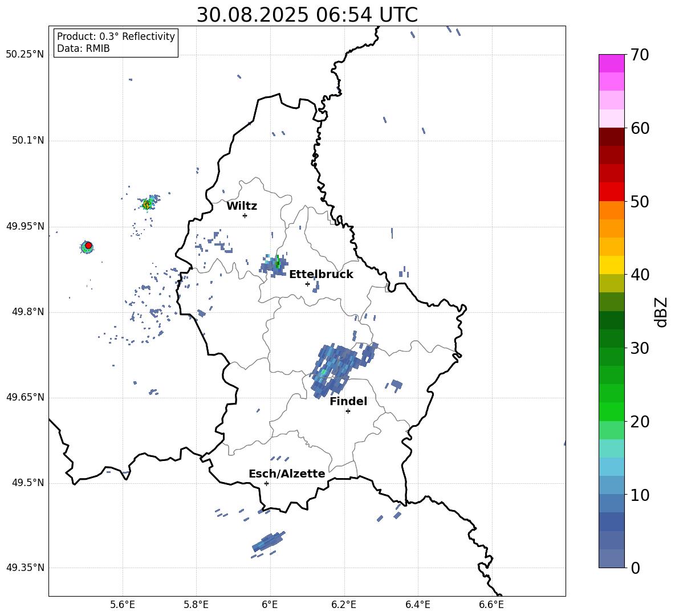This screenshot has height=616, width=675.
Task: Click the 49.65°N latitude label
Action: click(x=25, y=397)
